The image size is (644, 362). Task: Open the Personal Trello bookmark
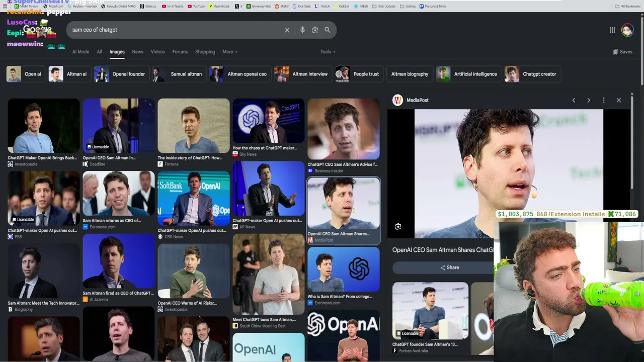pos(433,7)
